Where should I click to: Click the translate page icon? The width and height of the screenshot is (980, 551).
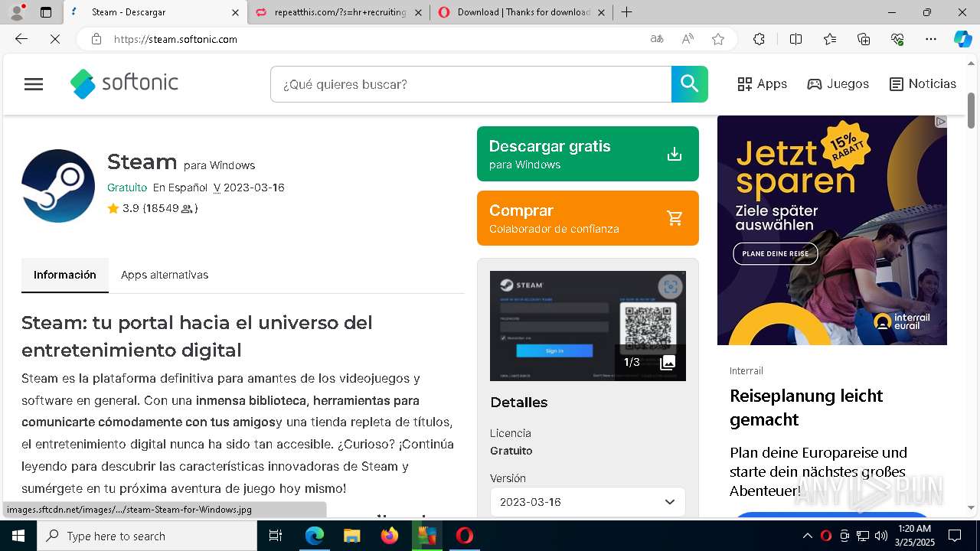pos(657,39)
